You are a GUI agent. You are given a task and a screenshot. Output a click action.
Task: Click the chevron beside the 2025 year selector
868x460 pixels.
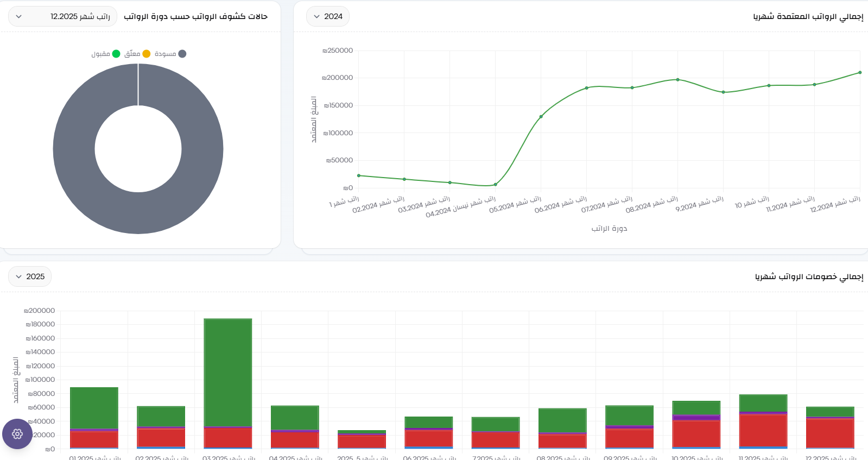click(x=19, y=277)
